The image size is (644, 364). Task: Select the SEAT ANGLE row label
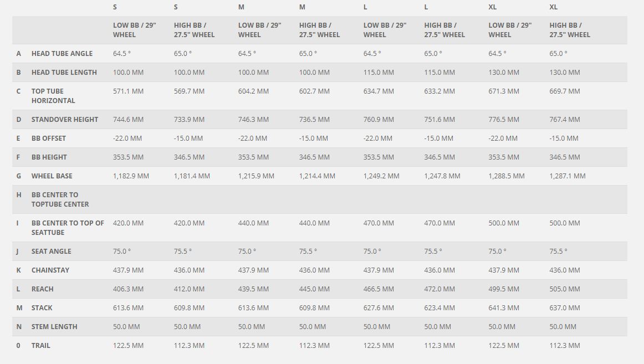(52, 252)
